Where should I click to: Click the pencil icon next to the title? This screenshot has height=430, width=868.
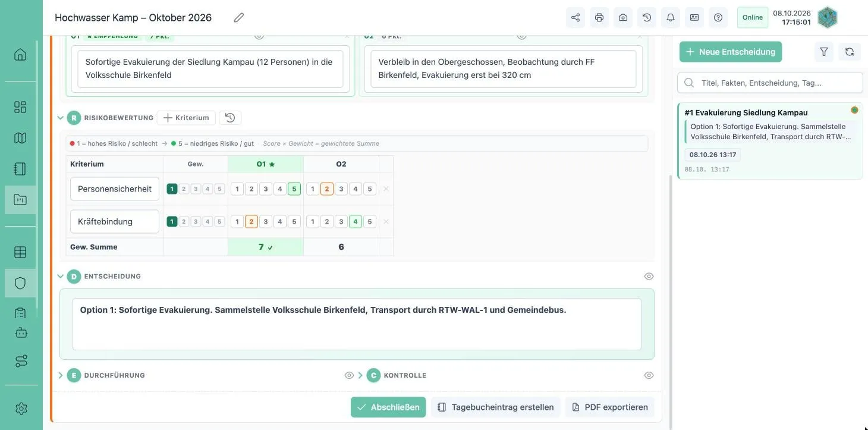[x=239, y=18]
